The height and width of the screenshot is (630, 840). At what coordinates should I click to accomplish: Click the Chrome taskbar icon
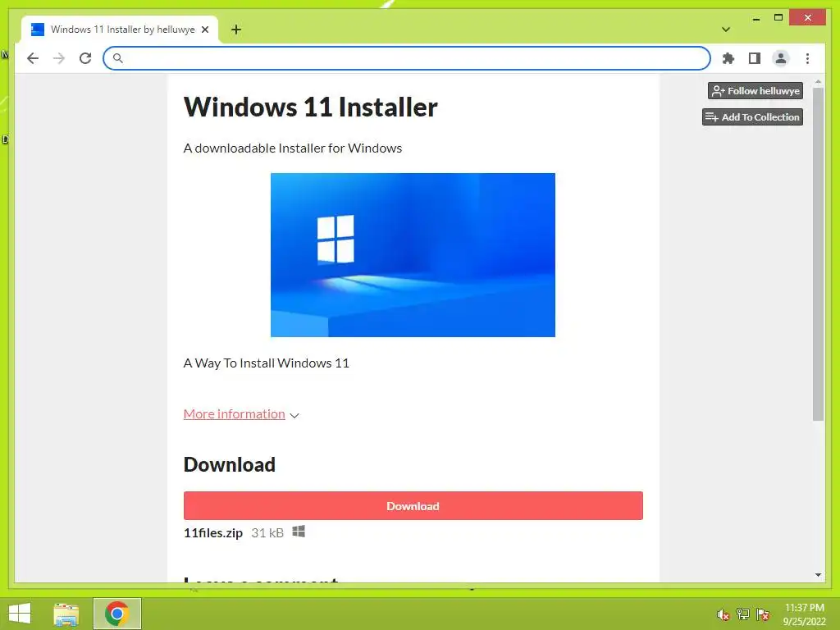[x=116, y=614]
